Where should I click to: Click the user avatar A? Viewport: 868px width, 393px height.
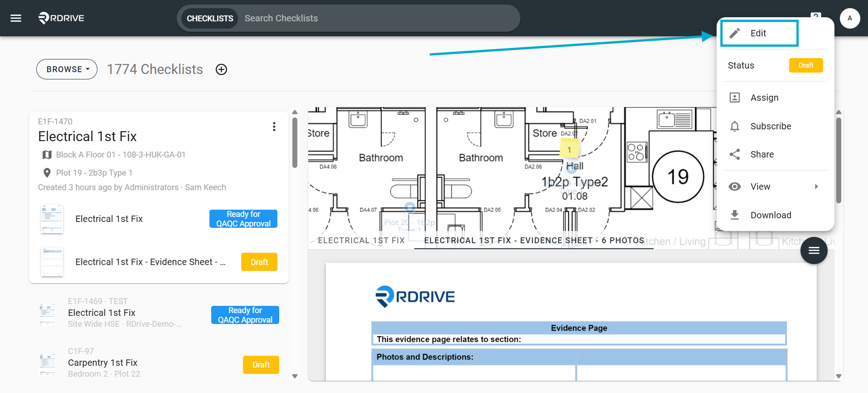(850, 18)
